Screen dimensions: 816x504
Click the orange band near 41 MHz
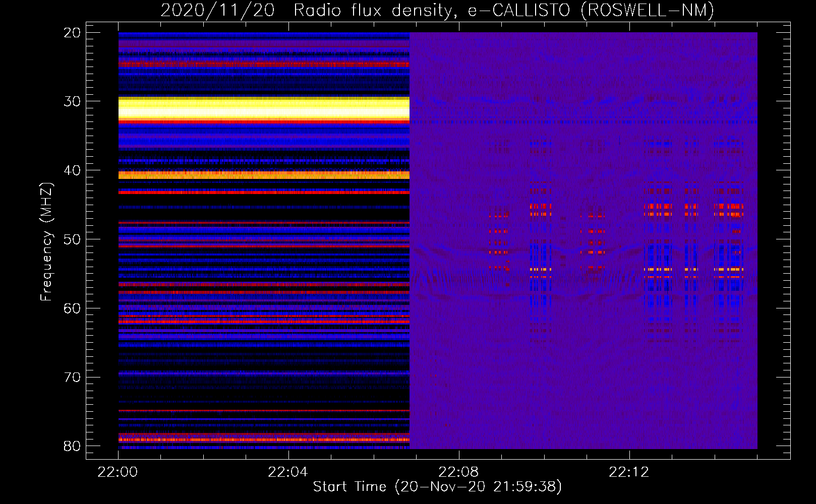pyautogui.click(x=264, y=175)
